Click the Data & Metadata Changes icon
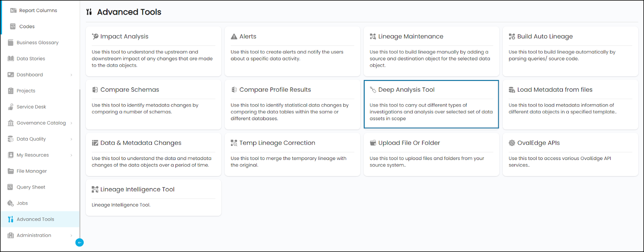The height and width of the screenshot is (252, 644). coord(95,143)
